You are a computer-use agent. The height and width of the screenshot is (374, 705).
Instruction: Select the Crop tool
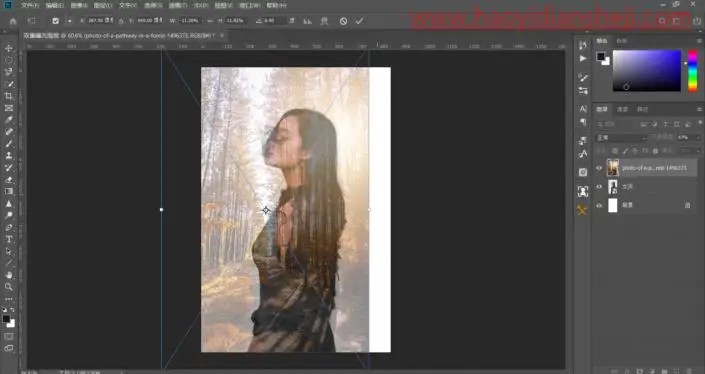9,96
